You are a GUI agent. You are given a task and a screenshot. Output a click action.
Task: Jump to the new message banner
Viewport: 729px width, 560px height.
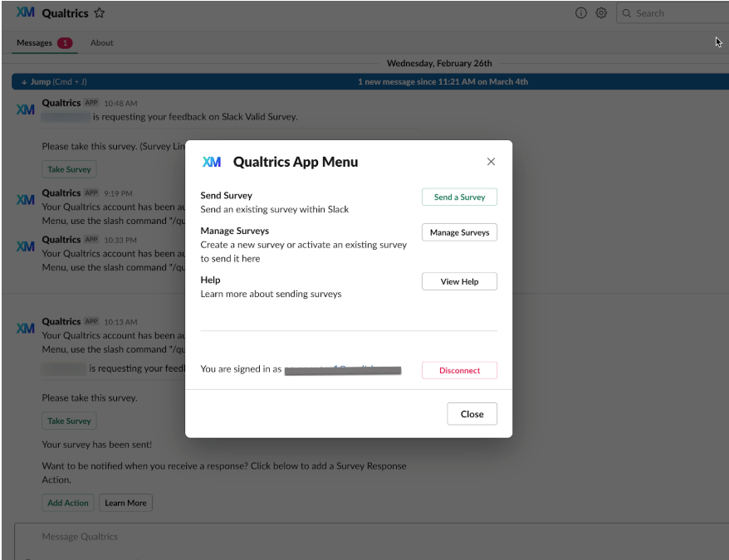[x=370, y=82]
